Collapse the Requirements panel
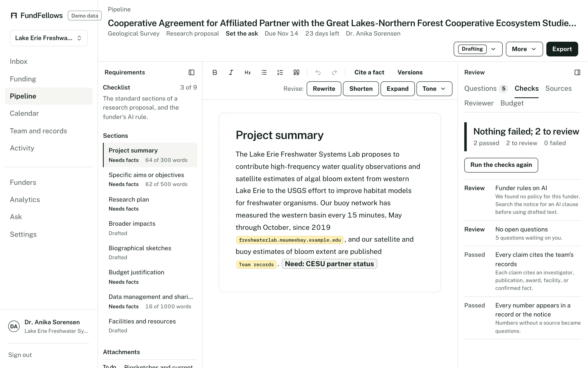The width and height of the screenshot is (588, 368). (x=192, y=72)
